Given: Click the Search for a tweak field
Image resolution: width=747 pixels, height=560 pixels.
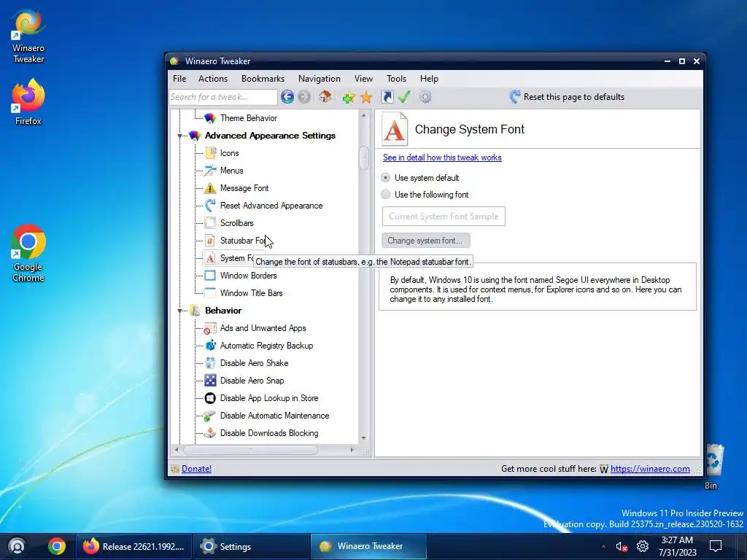Looking at the screenshot, I should 223,97.
